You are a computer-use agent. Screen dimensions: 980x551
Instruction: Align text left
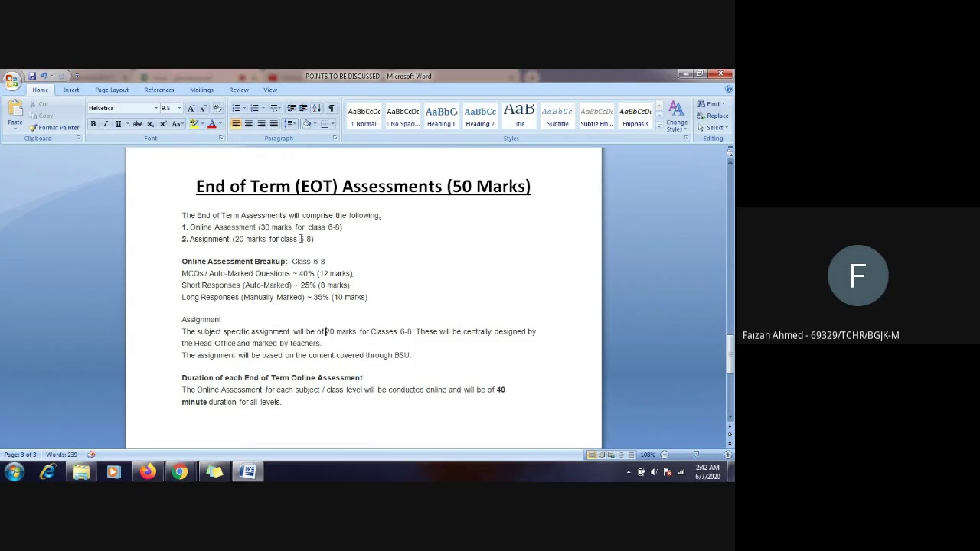click(236, 124)
